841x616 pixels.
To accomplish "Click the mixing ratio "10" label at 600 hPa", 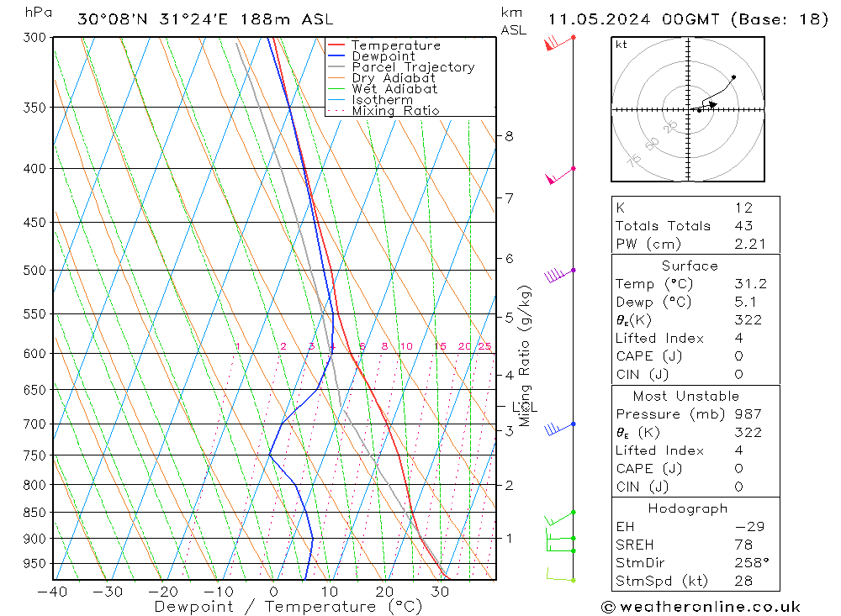I will [406, 346].
